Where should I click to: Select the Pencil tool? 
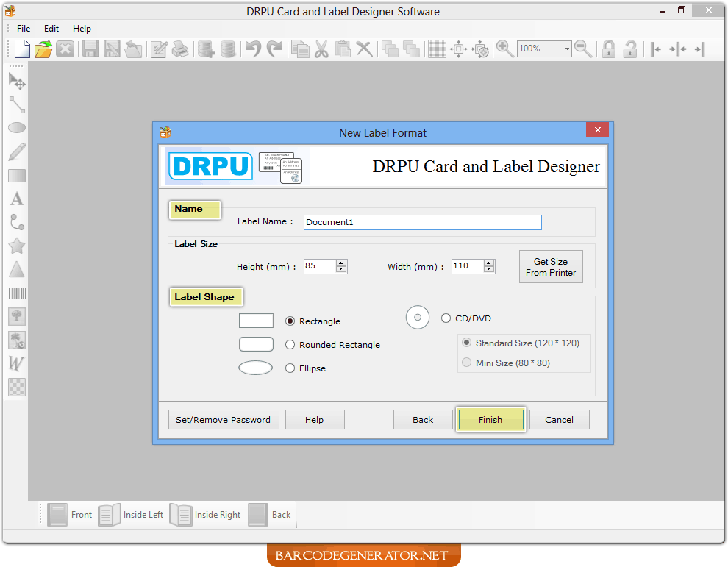tap(17, 151)
